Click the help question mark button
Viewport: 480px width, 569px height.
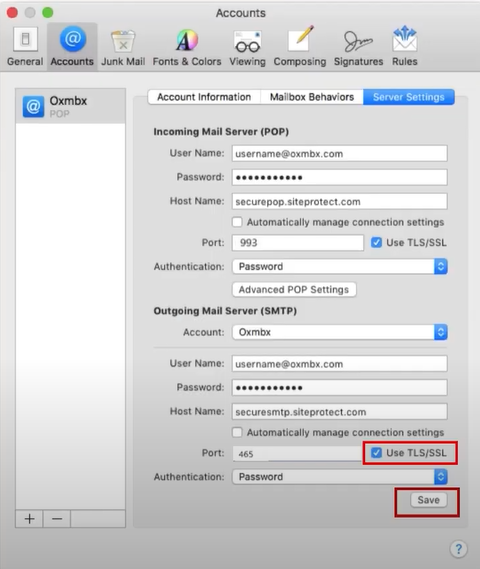point(458,549)
